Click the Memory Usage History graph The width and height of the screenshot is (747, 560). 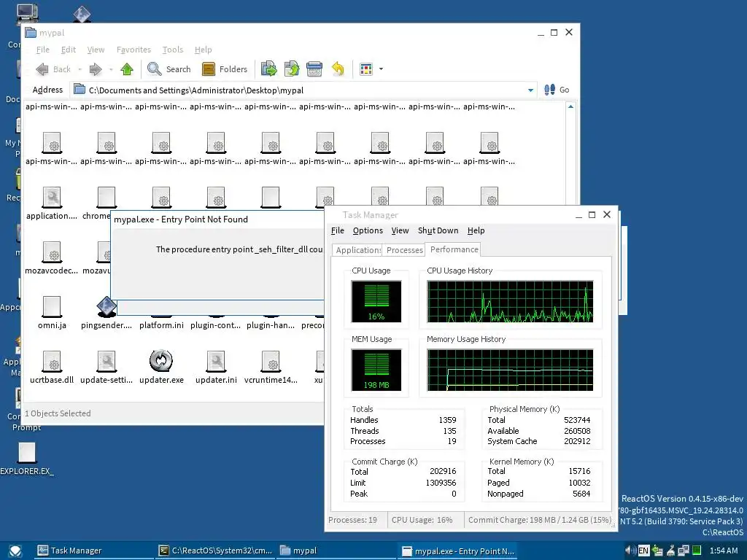coord(510,370)
